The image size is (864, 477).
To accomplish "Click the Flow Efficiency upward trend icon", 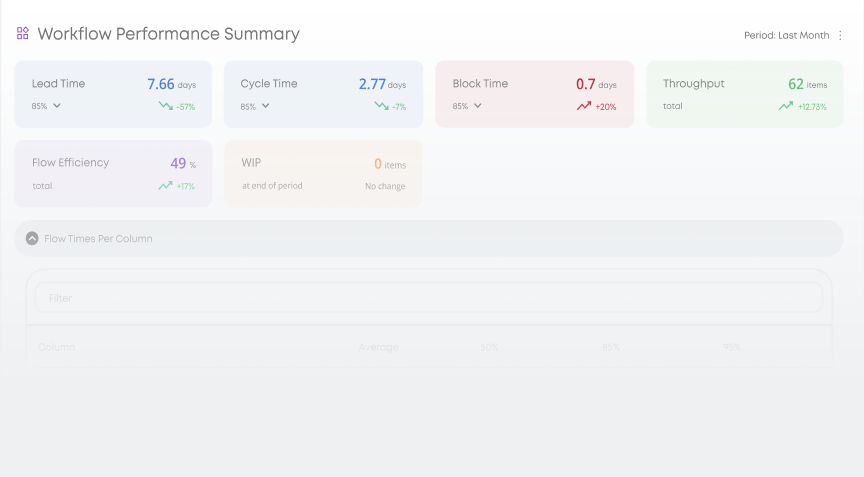I will pos(165,186).
